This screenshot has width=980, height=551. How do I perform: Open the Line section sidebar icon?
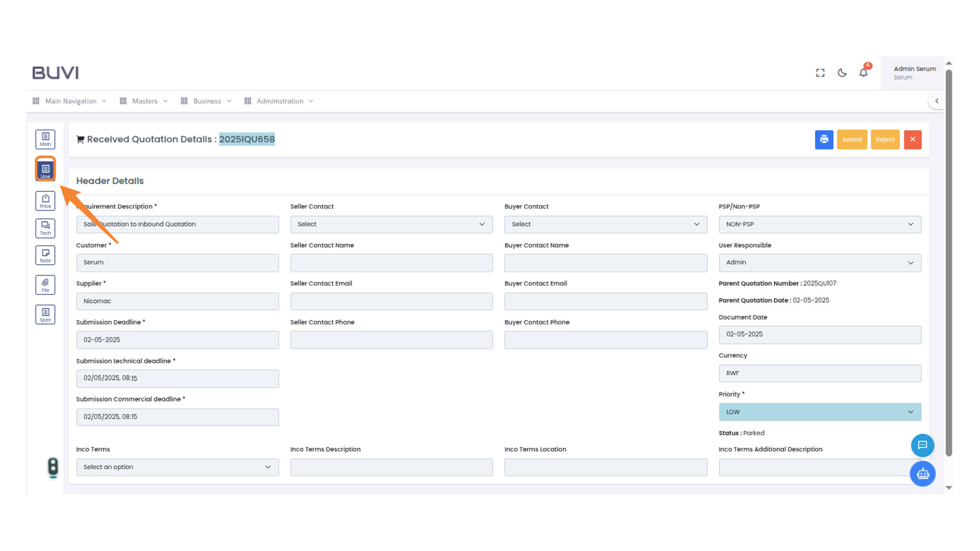(45, 169)
